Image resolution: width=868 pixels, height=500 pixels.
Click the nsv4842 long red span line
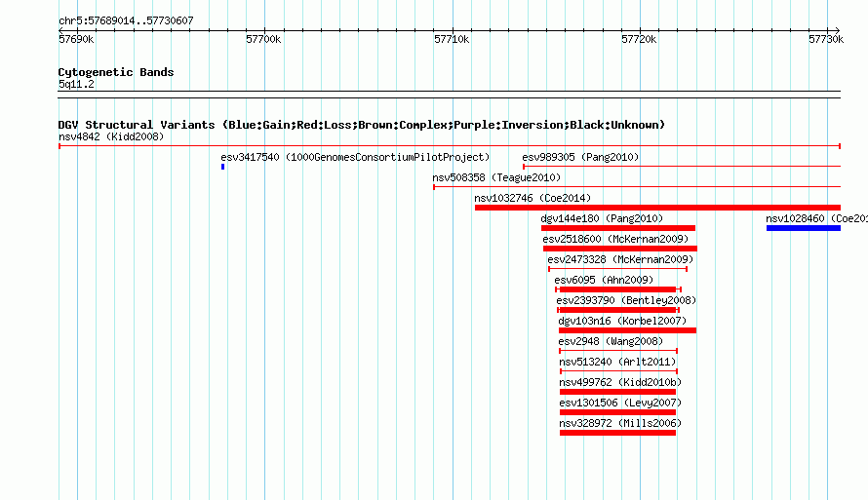(450, 146)
